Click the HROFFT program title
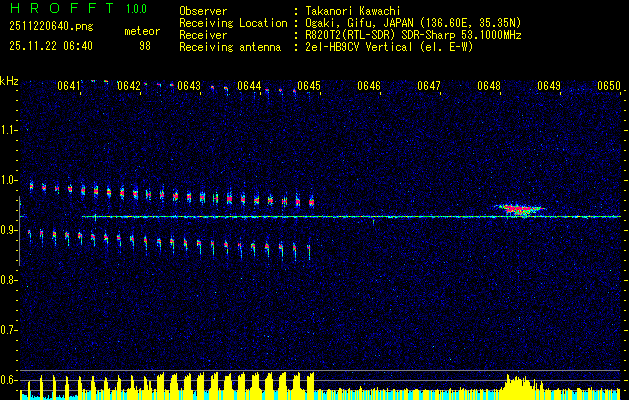 coord(61,8)
